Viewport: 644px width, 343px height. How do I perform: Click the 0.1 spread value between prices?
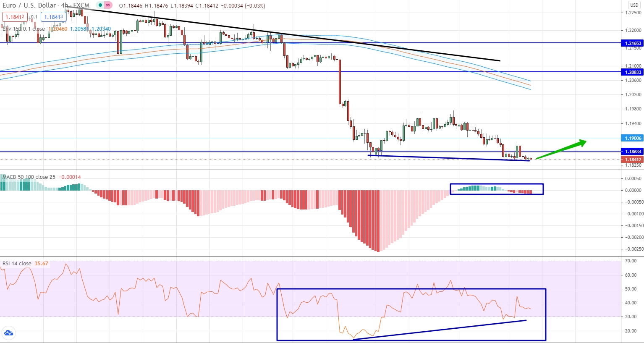pos(34,17)
